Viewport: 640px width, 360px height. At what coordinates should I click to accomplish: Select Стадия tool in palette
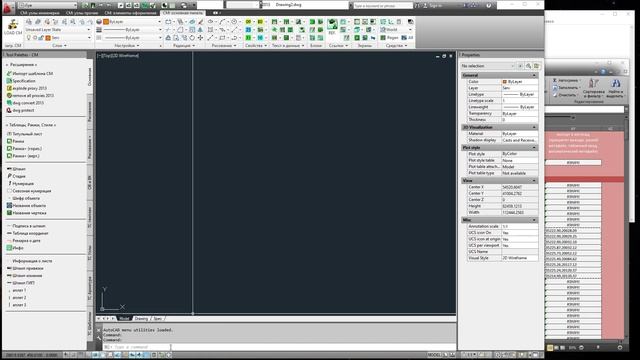[x=16, y=176]
